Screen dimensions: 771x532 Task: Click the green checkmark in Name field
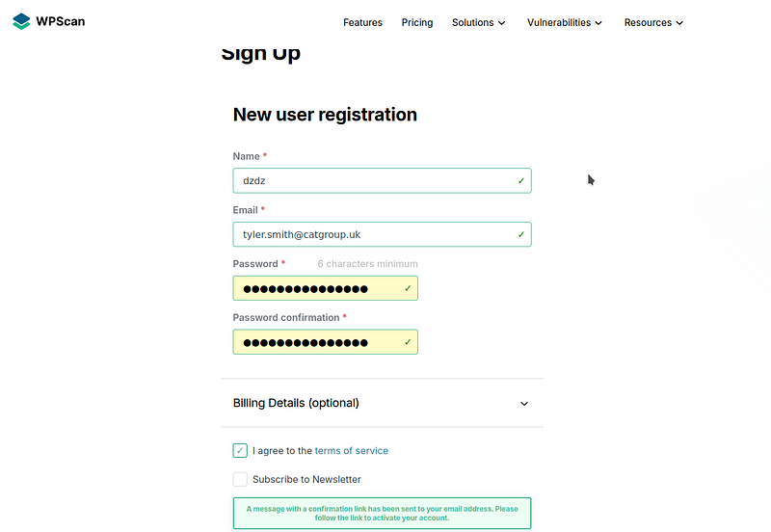click(521, 181)
